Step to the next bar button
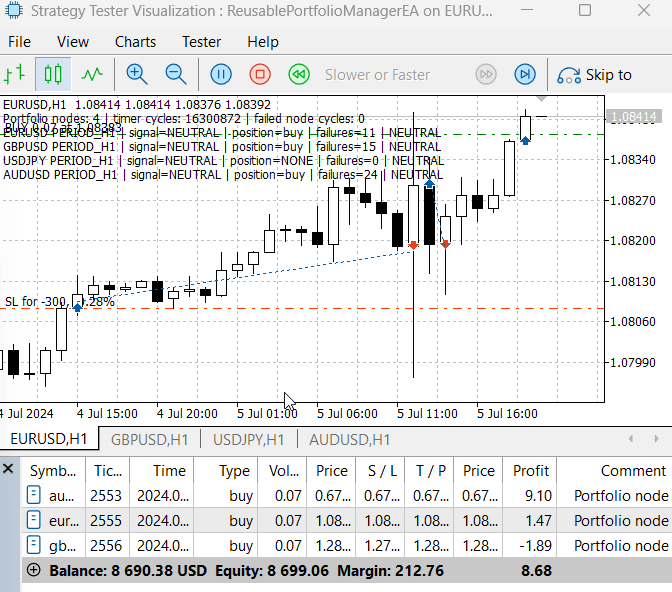Screen dimensions: 672x592 pos(525,75)
